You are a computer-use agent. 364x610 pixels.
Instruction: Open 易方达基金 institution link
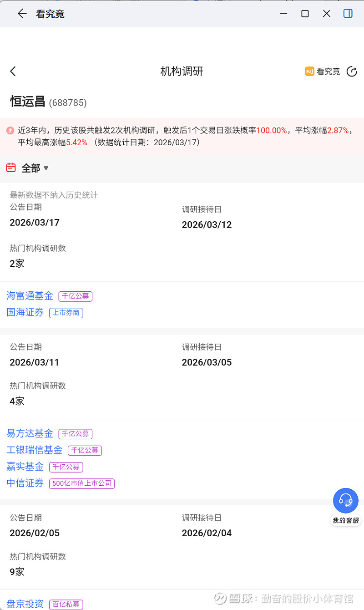[x=30, y=433]
